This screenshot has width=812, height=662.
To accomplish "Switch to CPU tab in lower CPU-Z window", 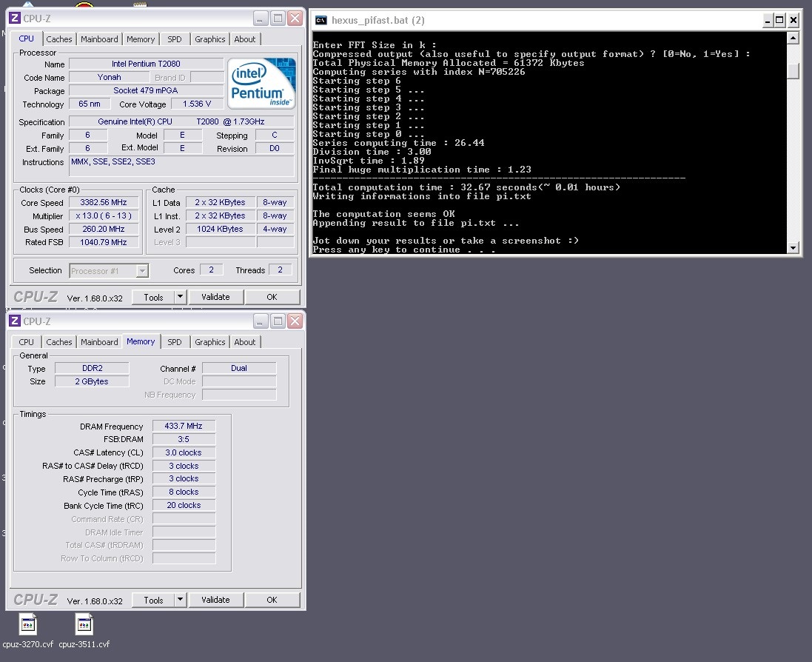I will coord(26,342).
